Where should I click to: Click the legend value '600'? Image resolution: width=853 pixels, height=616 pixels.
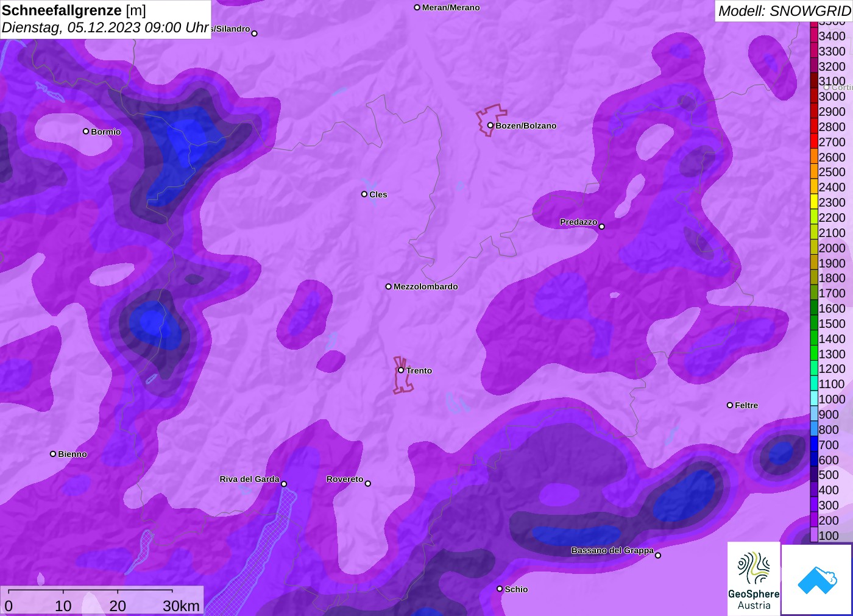pyautogui.click(x=829, y=460)
